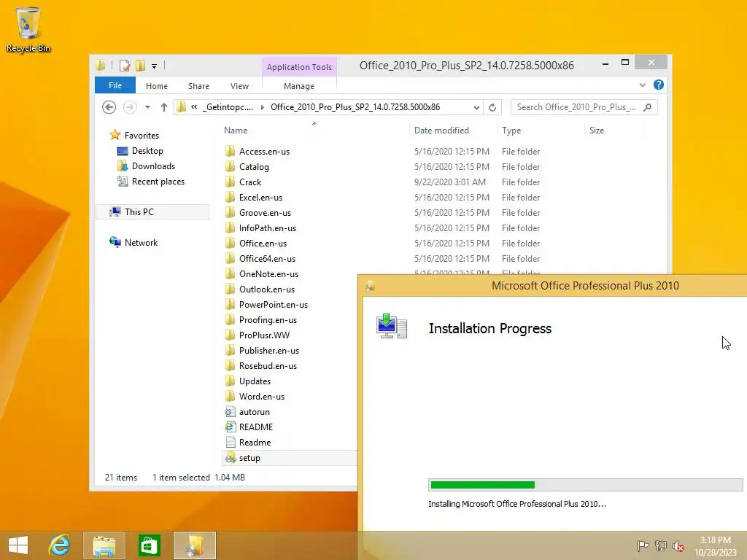The height and width of the screenshot is (560, 747).
Task: Open the recent locations dropdown arrow
Action: click(x=147, y=107)
